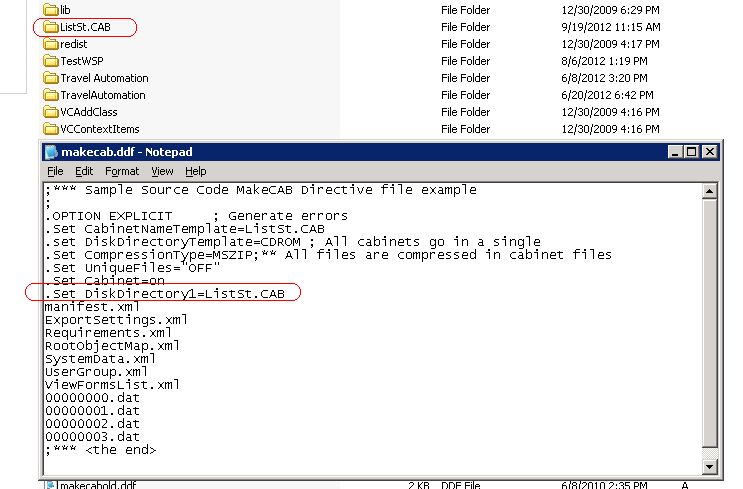This screenshot has height=489, width=743.
Task: Click the 8/6/2012 1:19 PM date cell
Action: [604, 61]
